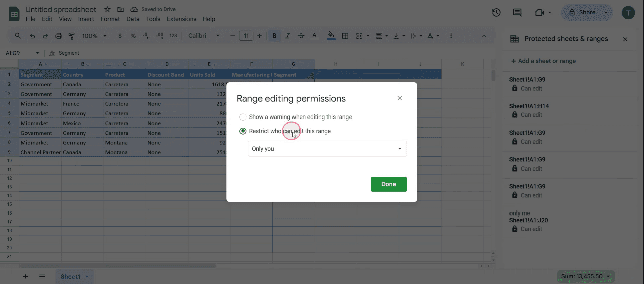The width and height of the screenshot is (644, 284).
Task: Open the Name box dropdown
Action: pos(38,53)
